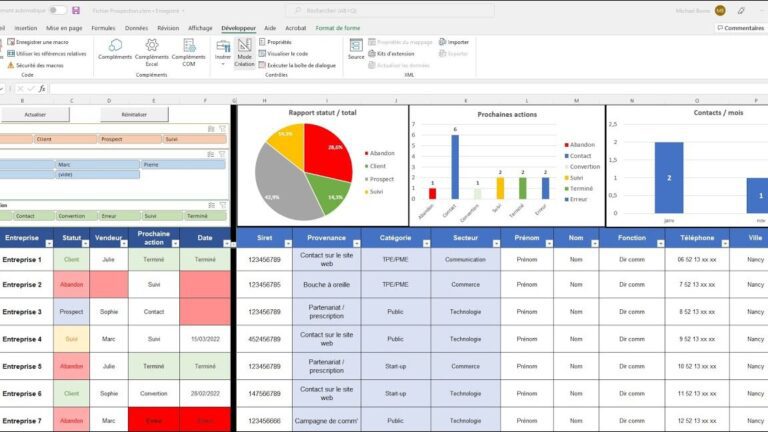Click the Insérer controls icon

pos(223,47)
